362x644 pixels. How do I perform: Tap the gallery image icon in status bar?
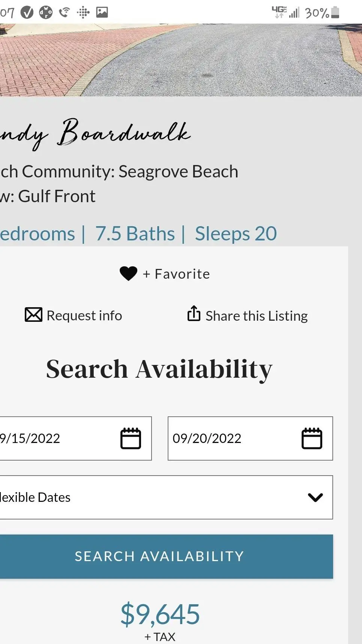[x=102, y=12]
